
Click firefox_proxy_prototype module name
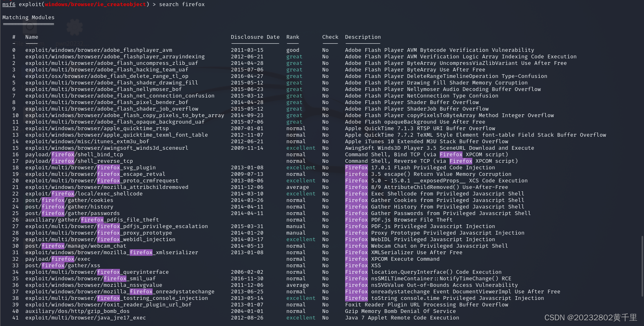(99, 233)
